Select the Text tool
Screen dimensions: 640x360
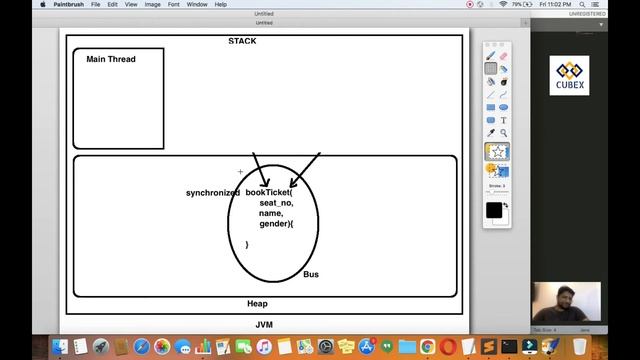503,120
